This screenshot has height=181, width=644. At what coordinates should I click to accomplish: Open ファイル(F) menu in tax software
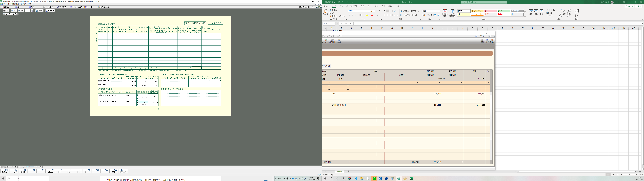(x=6, y=4)
